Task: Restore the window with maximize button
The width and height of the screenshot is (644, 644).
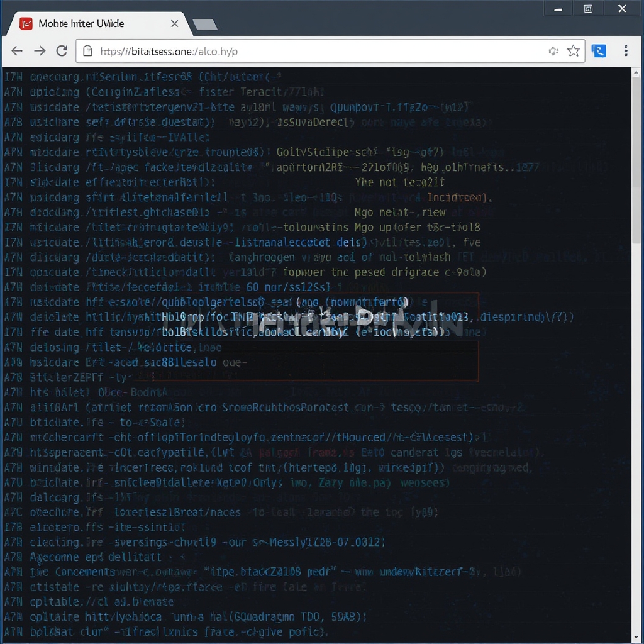Action: pyautogui.click(x=588, y=8)
